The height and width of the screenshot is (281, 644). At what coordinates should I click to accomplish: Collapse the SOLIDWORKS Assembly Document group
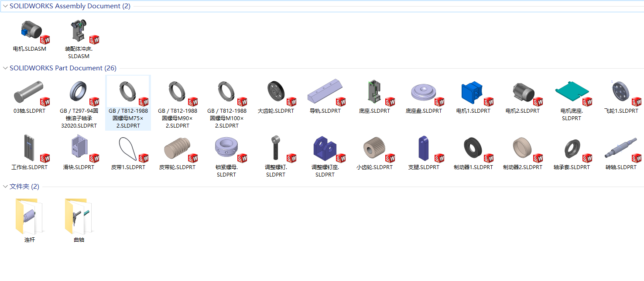(5, 6)
